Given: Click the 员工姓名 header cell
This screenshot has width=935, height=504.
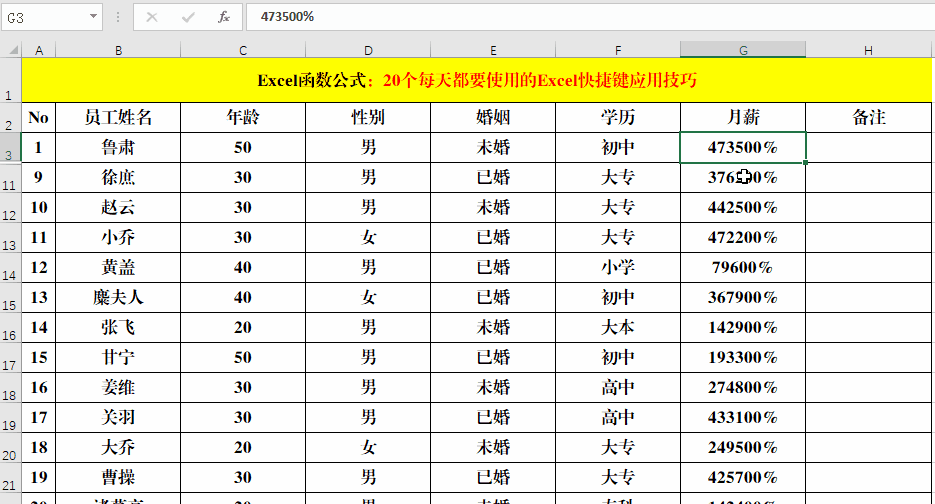Looking at the screenshot, I should (x=118, y=118).
